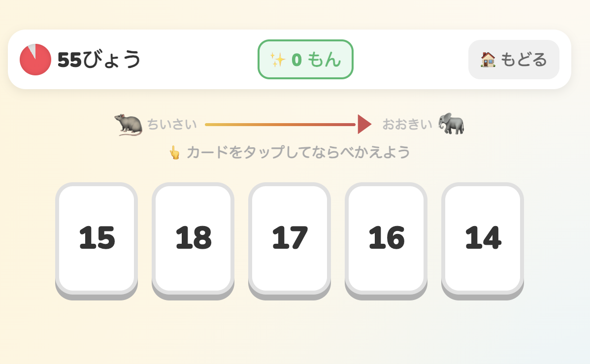Select the card showing 16

point(386,238)
